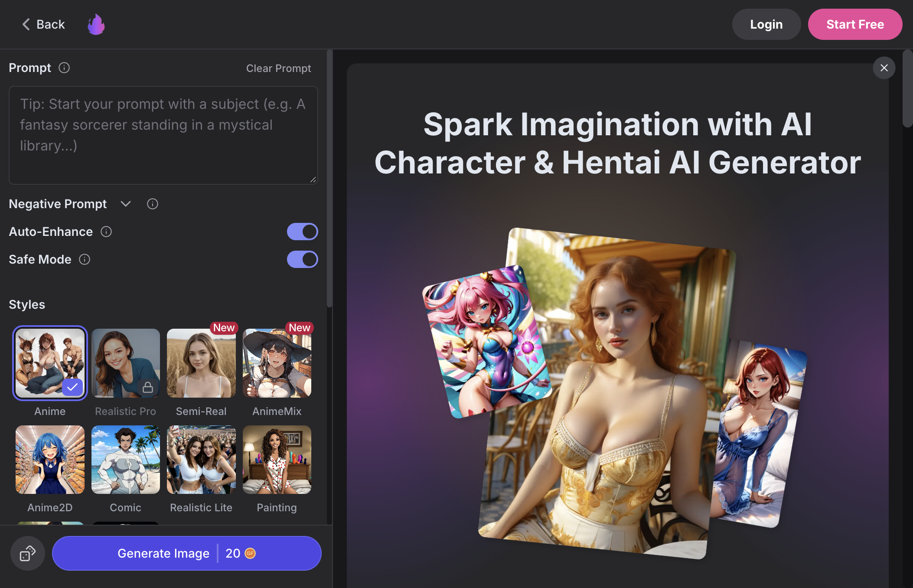The width and height of the screenshot is (913, 588).
Task: Close the promotional banner panel
Action: tap(884, 68)
